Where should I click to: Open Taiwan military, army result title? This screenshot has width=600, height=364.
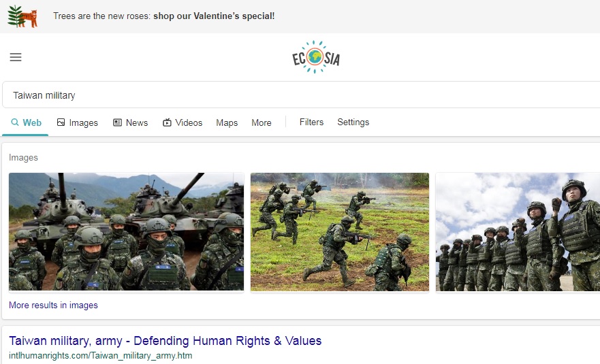165,341
